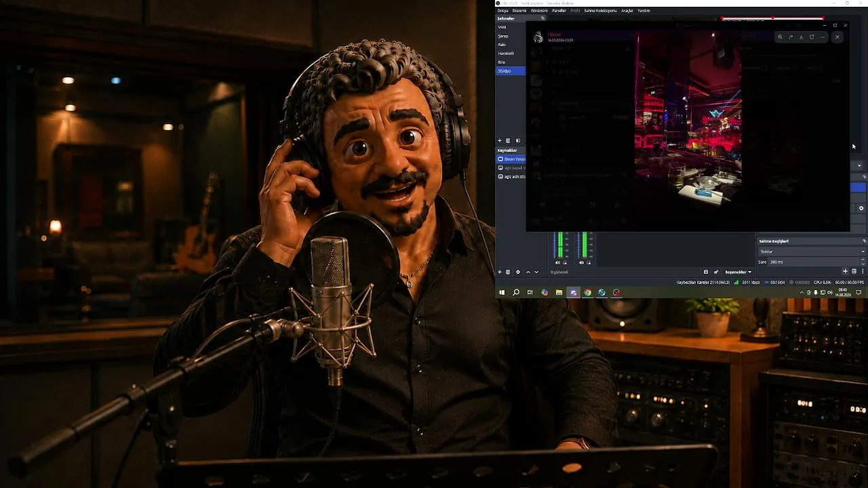
Task: Zoom the image in the viewer overlay
Action: [x=780, y=37]
